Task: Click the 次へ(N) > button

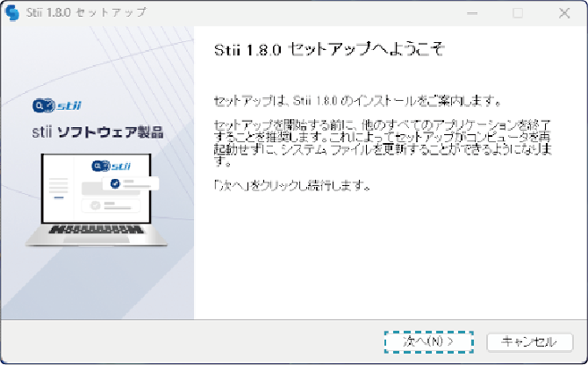Action: pos(428,342)
